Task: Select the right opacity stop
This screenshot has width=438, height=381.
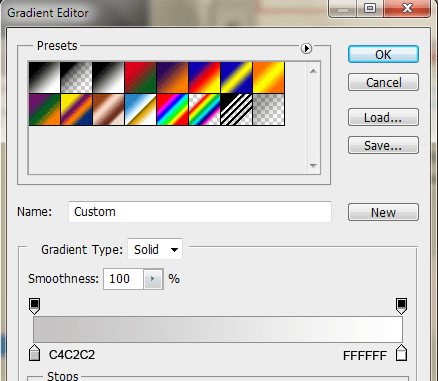Action: click(401, 306)
